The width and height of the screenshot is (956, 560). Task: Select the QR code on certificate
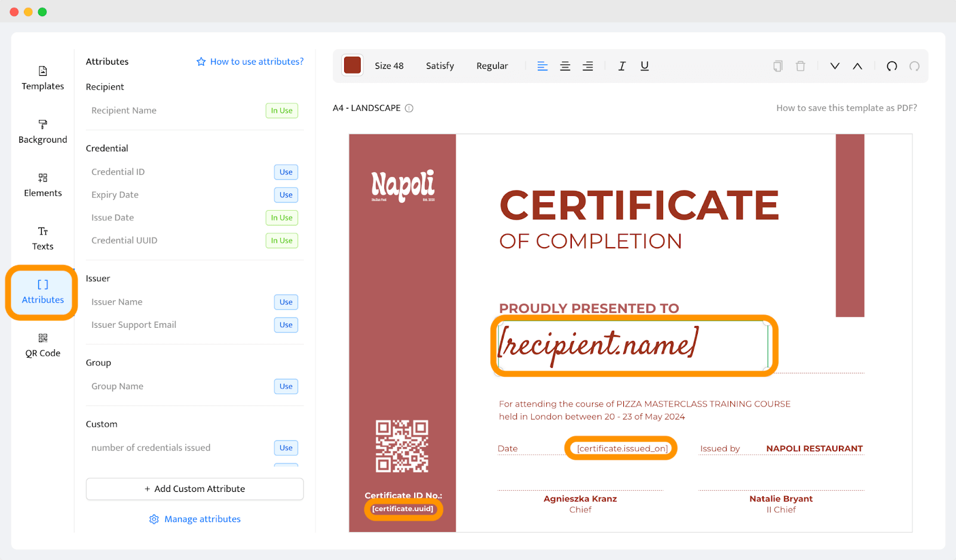[x=402, y=447]
